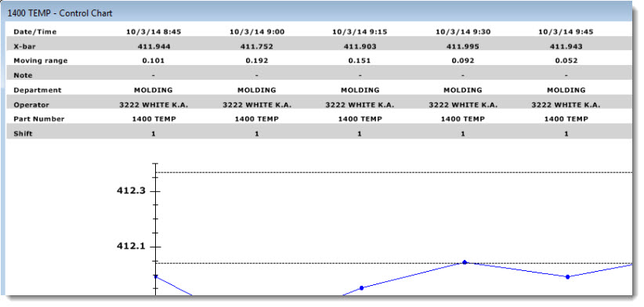Image resolution: width=644 pixels, height=307 pixels.
Task: Click the dashed line near 412.05
Action: 394,263
